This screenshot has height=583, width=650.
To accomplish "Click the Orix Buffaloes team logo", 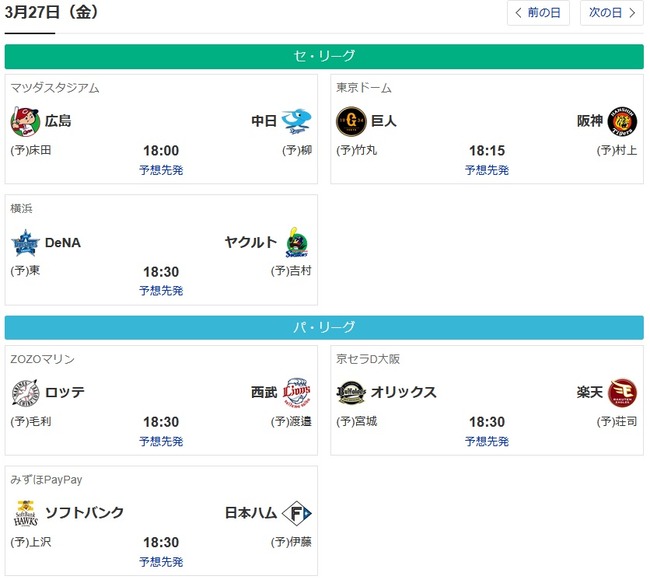I will pyautogui.click(x=351, y=392).
